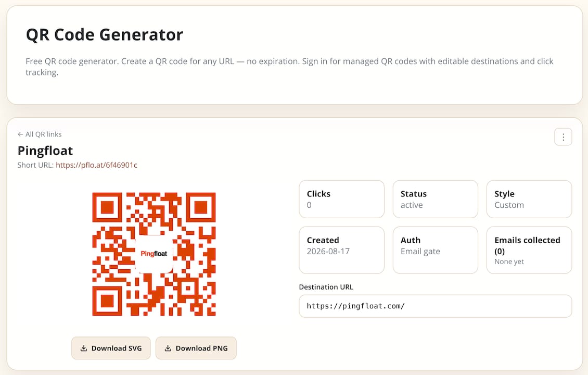Open the Emails collected card

pos(529,250)
